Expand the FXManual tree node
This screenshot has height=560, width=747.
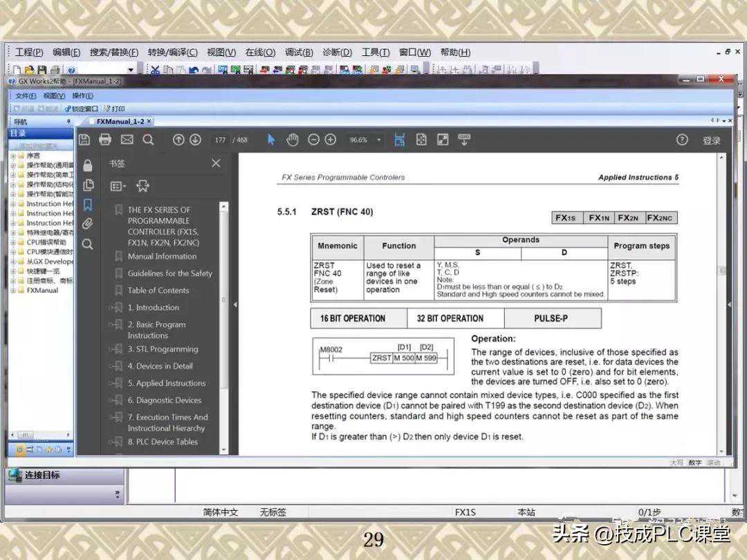pos(12,290)
